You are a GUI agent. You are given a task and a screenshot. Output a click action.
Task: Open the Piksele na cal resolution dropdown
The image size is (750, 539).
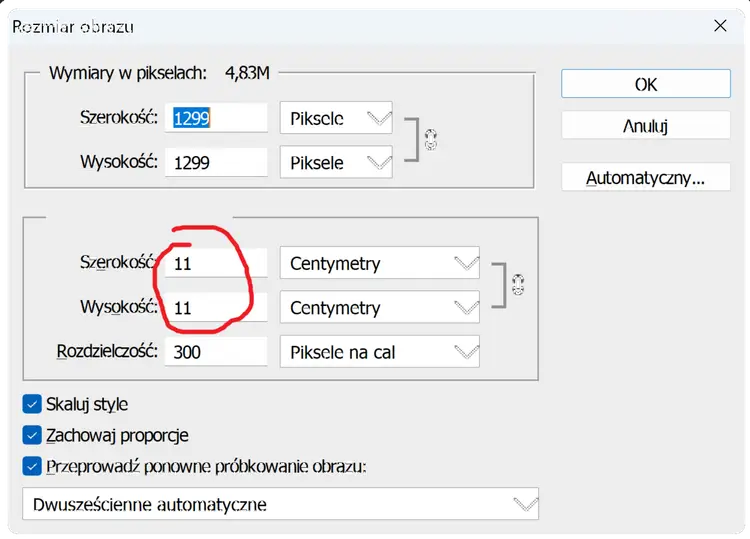(380, 352)
